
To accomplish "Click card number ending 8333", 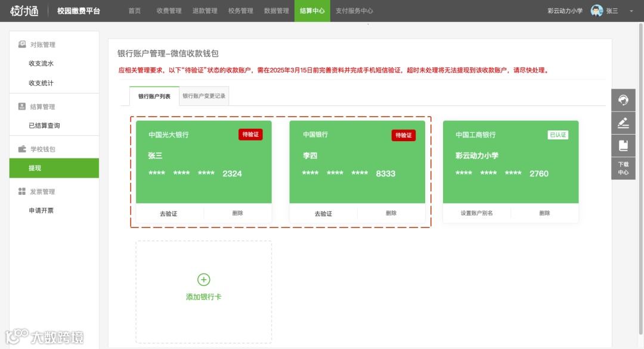I will 349,173.
